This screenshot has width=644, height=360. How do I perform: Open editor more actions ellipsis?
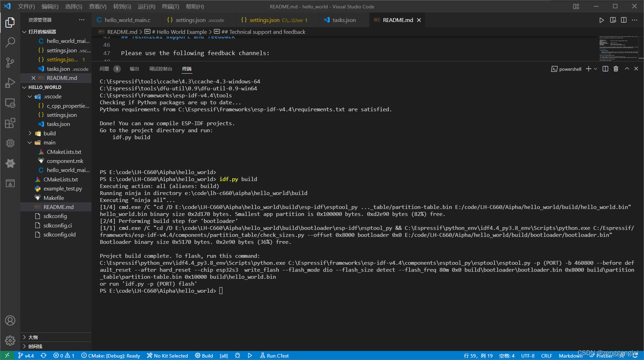tap(635, 20)
